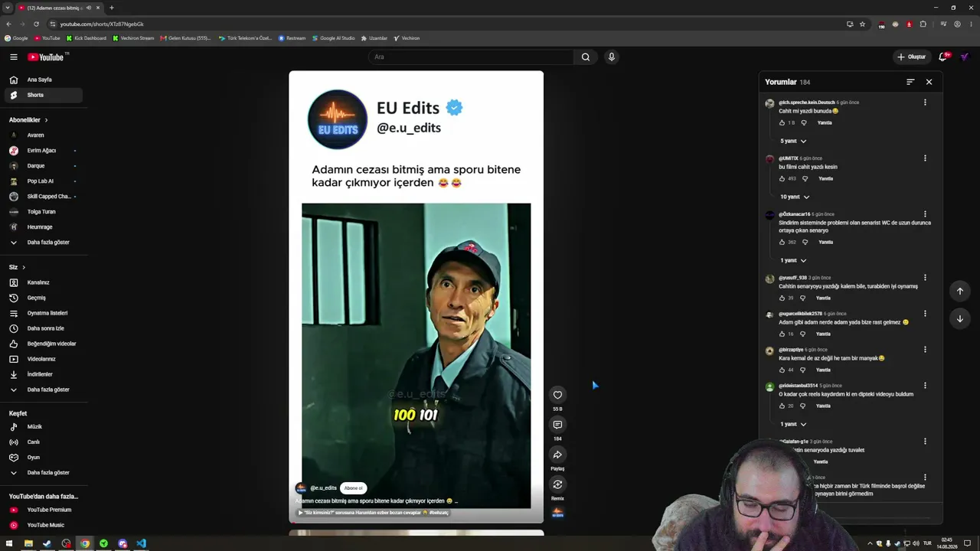Open the Google AI Studio bookmark
The width and height of the screenshot is (980, 551).
[333, 38]
